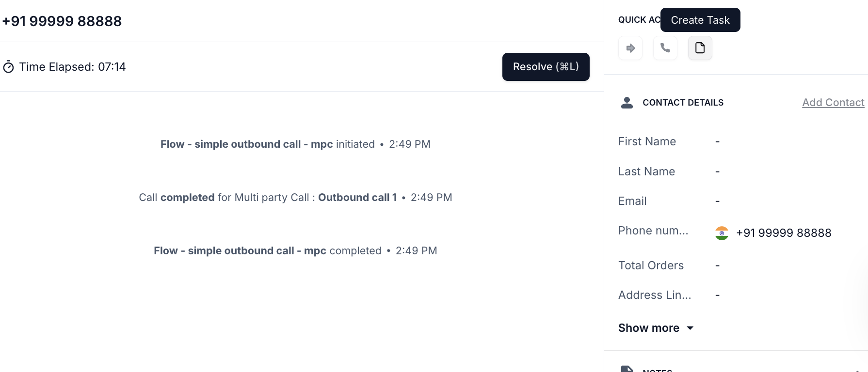Click the Last Name field value
The height and width of the screenshot is (372, 868).
click(717, 172)
